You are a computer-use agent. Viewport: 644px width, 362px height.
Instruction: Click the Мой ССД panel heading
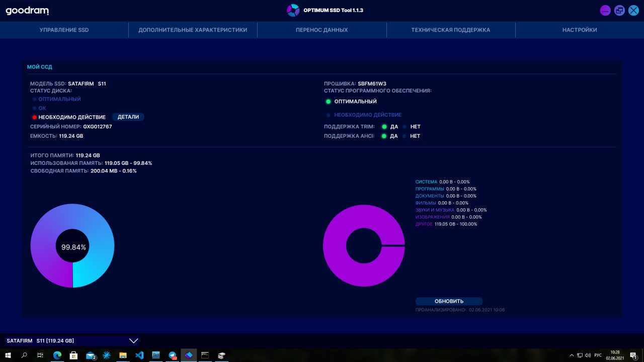pos(40,67)
